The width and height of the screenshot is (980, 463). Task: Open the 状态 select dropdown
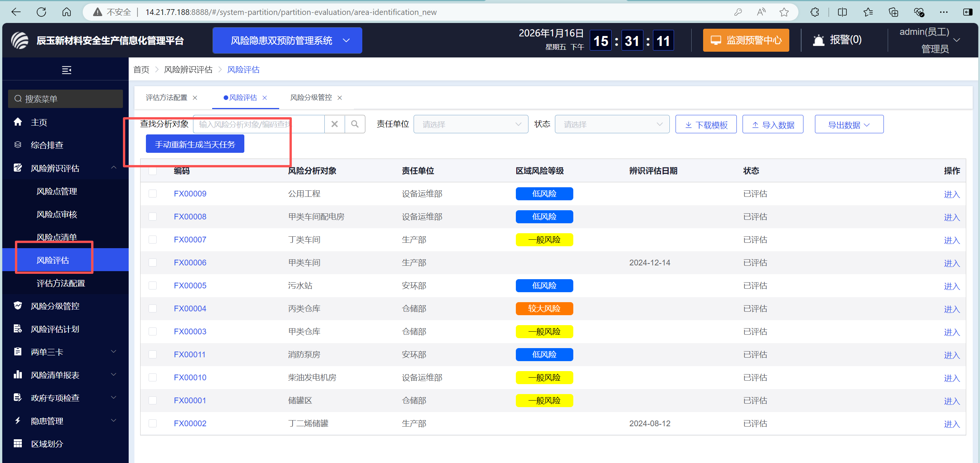point(612,124)
